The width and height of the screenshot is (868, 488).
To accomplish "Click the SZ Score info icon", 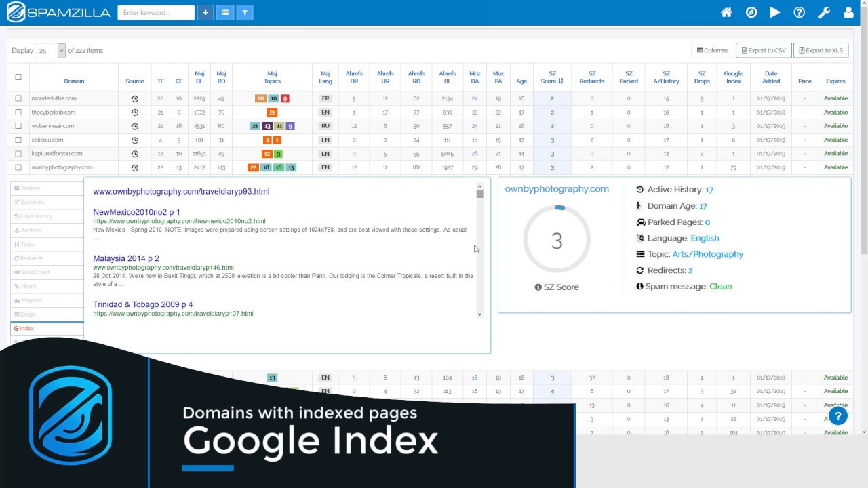I will click(x=538, y=287).
